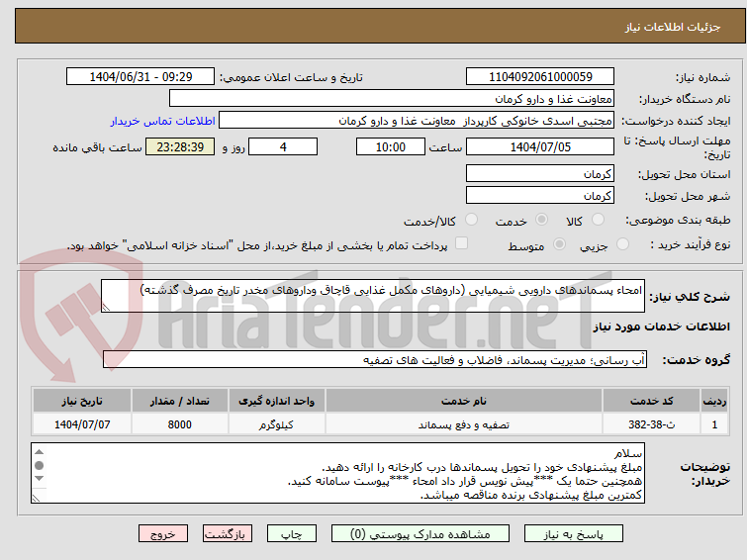The height and width of the screenshot is (560, 747).
Task: Click the واحد اندازه گیری column header
Action: click(276, 401)
